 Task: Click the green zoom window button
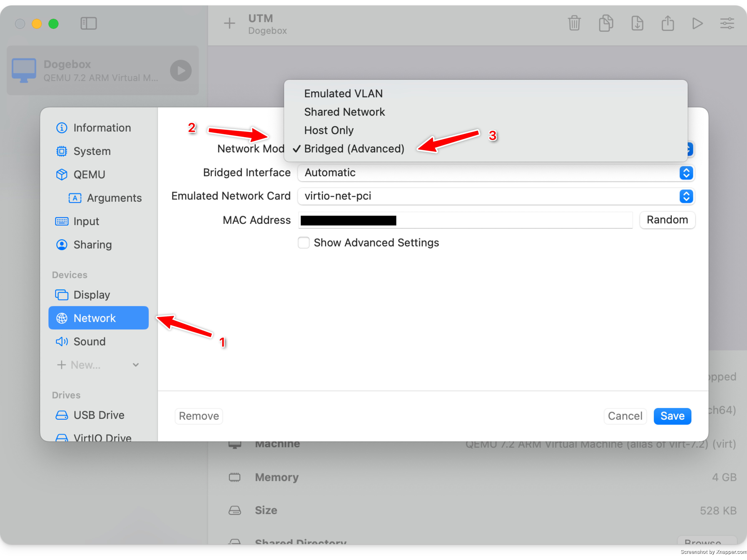(53, 24)
